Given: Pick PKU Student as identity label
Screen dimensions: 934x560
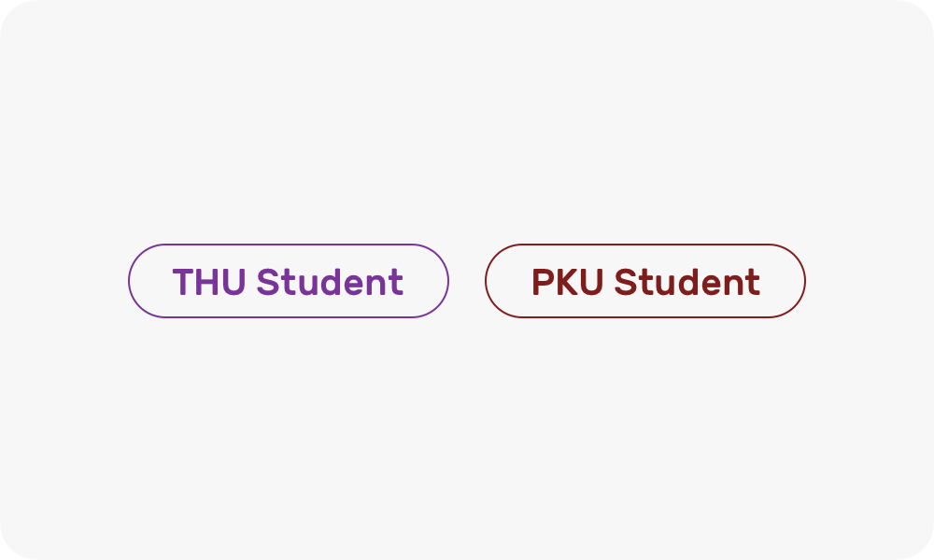Looking at the screenshot, I should pyautogui.click(x=645, y=281).
